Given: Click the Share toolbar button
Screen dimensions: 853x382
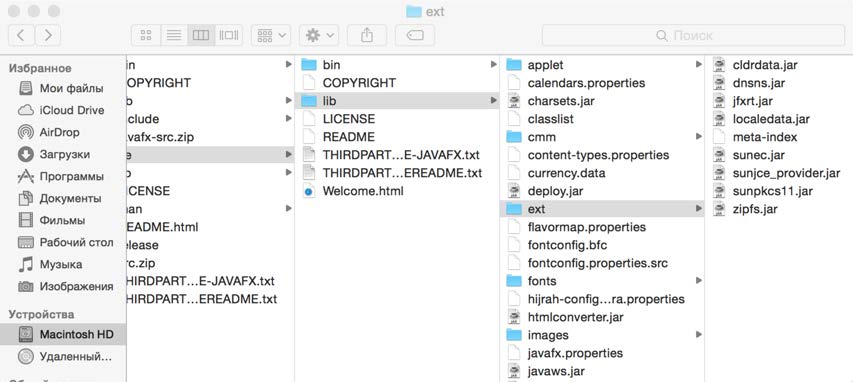Looking at the screenshot, I should click(x=367, y=35).
